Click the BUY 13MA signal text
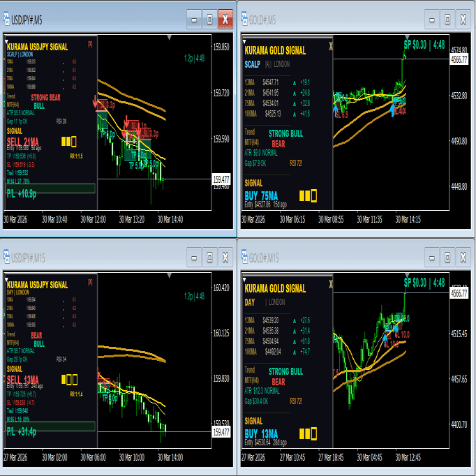Image resolution: width=476 pixels, height=476 pixels. tap(261, 434)
